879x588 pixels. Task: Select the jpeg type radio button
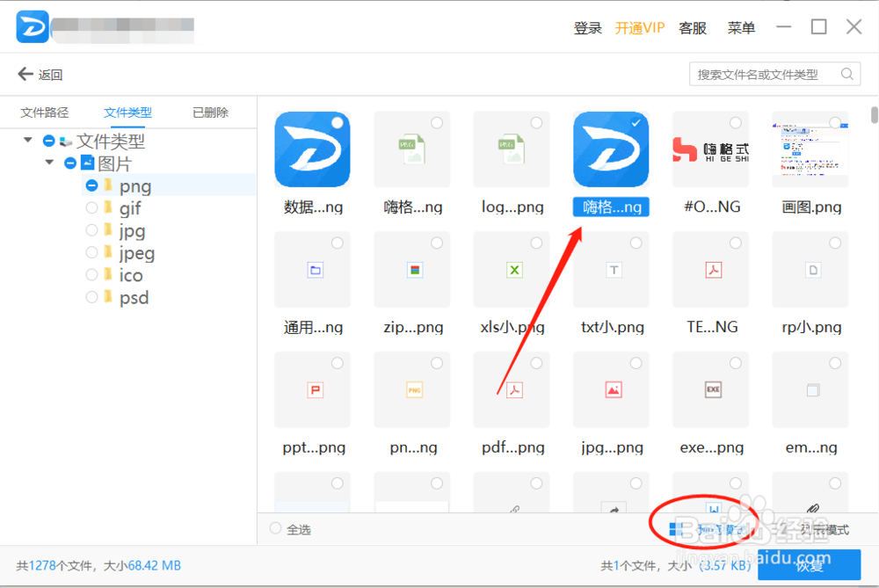[x=91, y=253]
